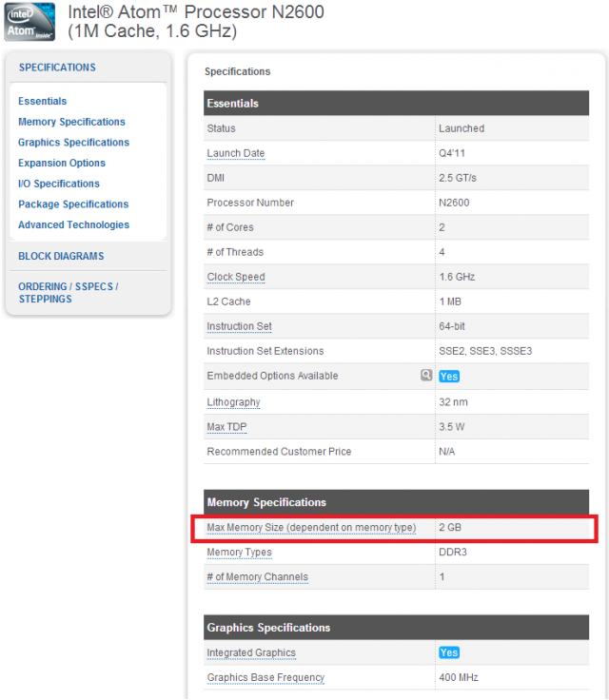Click the 'N/A' customer price value
The image size is (609, 700).
pos(447,452)
